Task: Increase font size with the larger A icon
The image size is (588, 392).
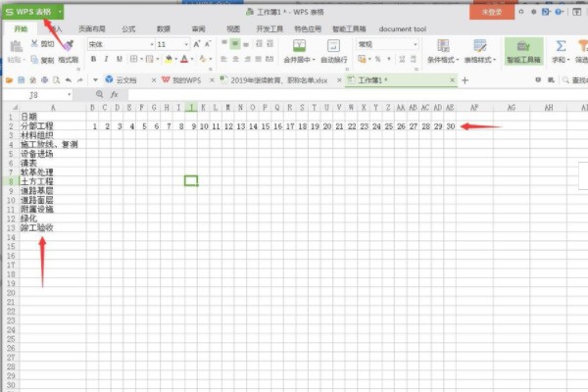Action: click(197, 44)
